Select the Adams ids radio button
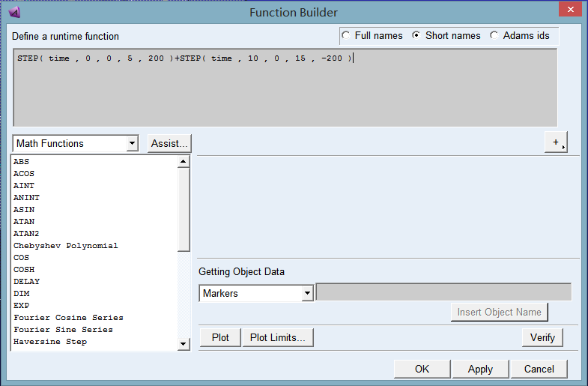The width and height of the screenshot is (588, 386). (x=494, y=35)
